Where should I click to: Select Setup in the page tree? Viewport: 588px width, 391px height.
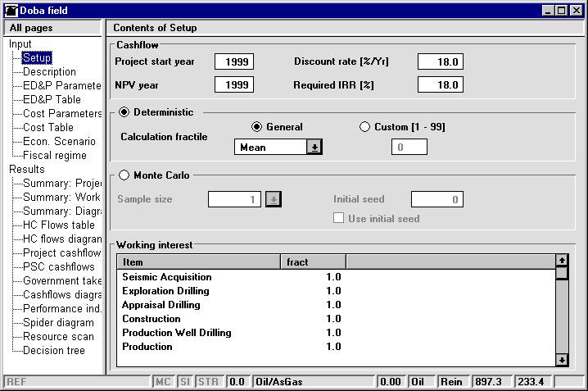[x=37, y=57]
